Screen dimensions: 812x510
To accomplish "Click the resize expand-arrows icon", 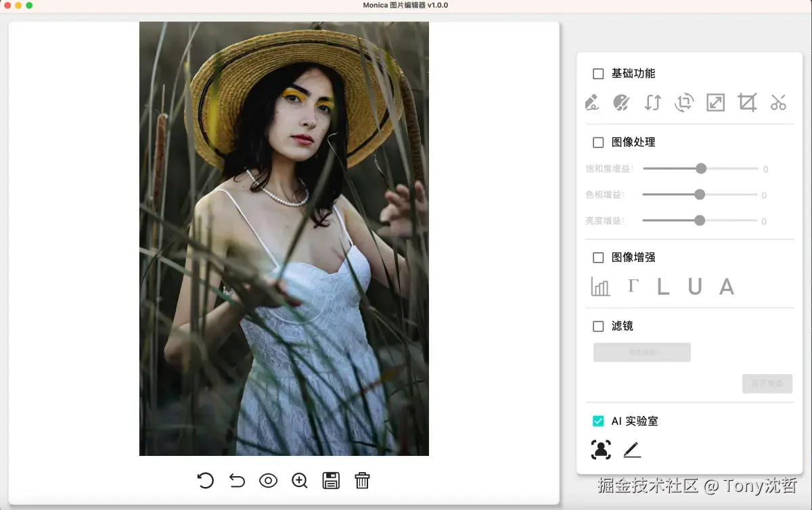I will [x=716, y=103].
